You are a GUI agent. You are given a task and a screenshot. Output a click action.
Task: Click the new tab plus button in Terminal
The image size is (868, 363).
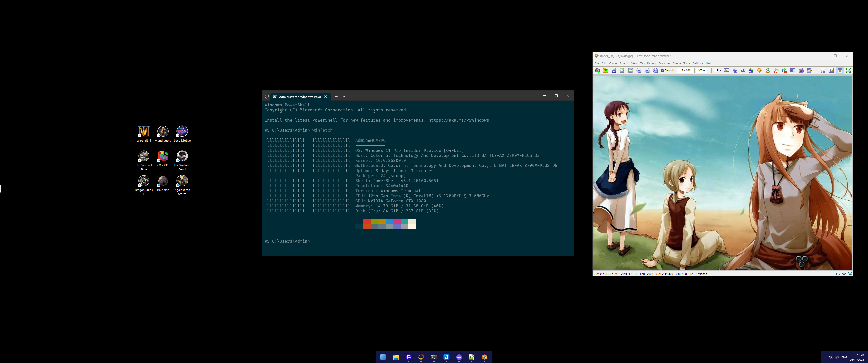point(336,97)
